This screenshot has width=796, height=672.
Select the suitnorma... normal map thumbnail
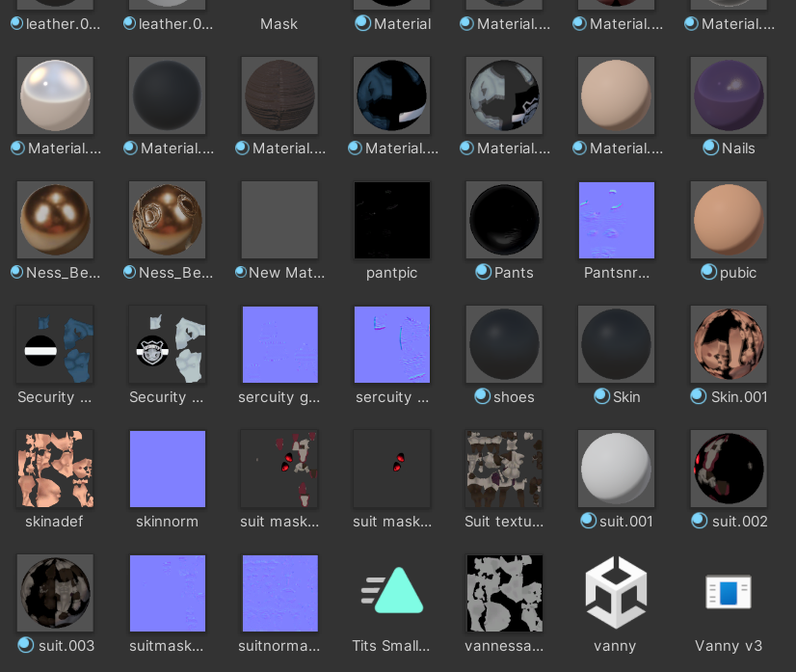pyautogui.click(x=279, y=593)
